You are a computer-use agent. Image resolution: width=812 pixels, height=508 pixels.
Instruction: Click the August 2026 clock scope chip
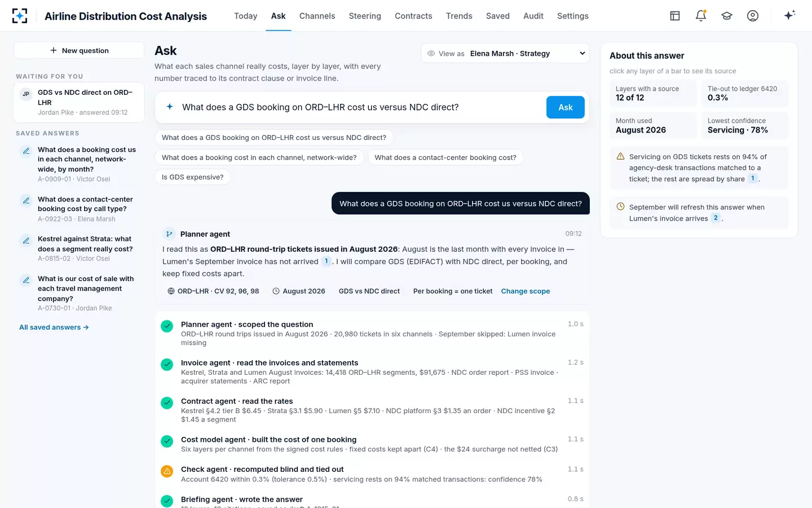coord(299,291)
